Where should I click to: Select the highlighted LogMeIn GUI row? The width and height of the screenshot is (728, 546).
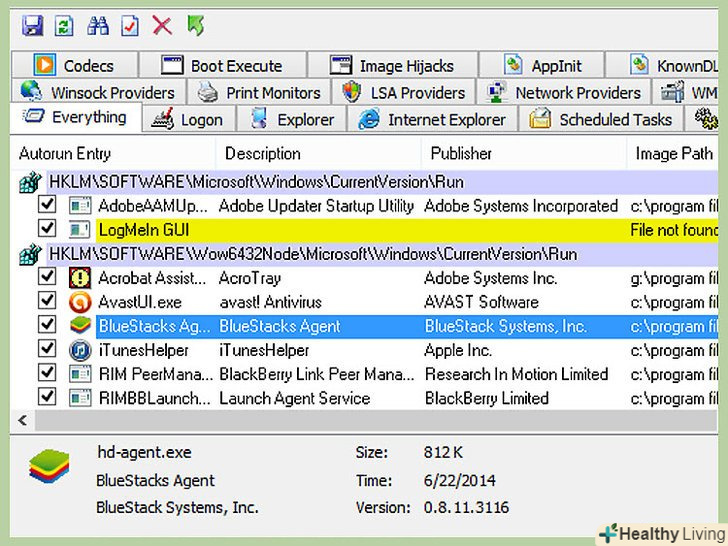click(x=407, y=230)
